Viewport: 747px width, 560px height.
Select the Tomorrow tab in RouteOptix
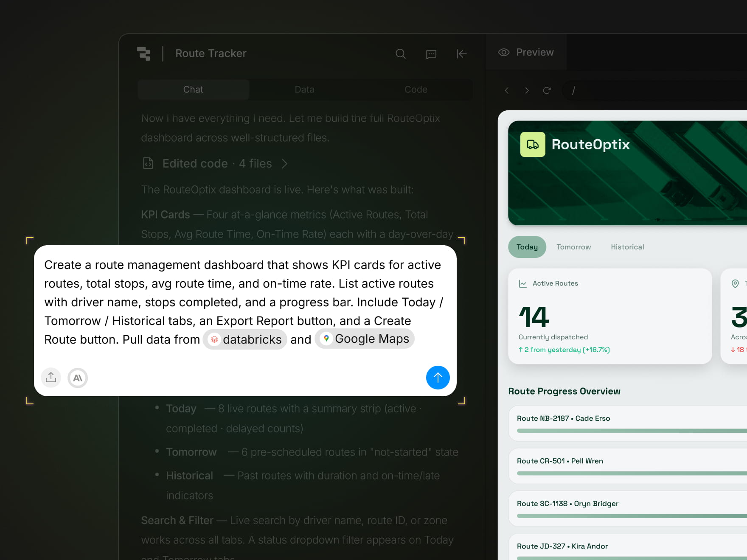573,247
